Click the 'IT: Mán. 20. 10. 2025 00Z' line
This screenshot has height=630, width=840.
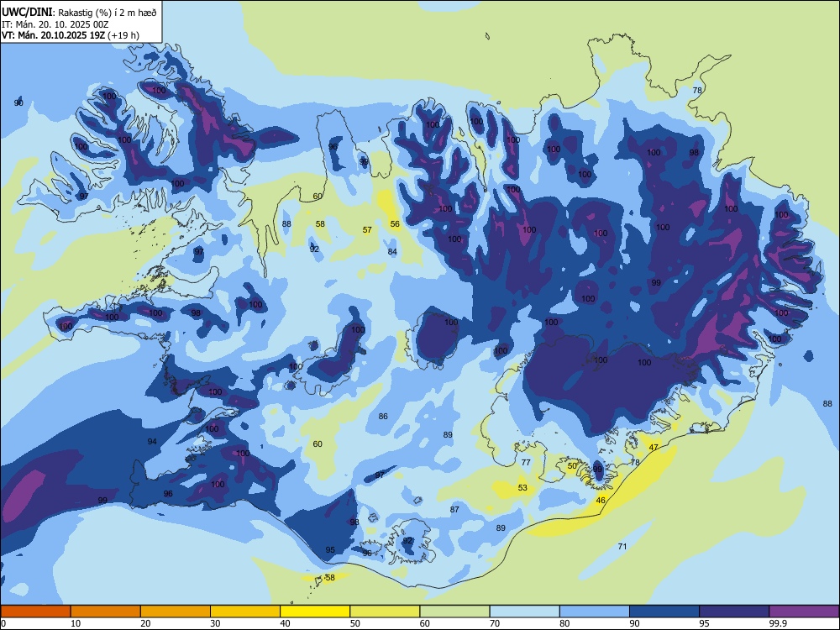tap(55, 24)
